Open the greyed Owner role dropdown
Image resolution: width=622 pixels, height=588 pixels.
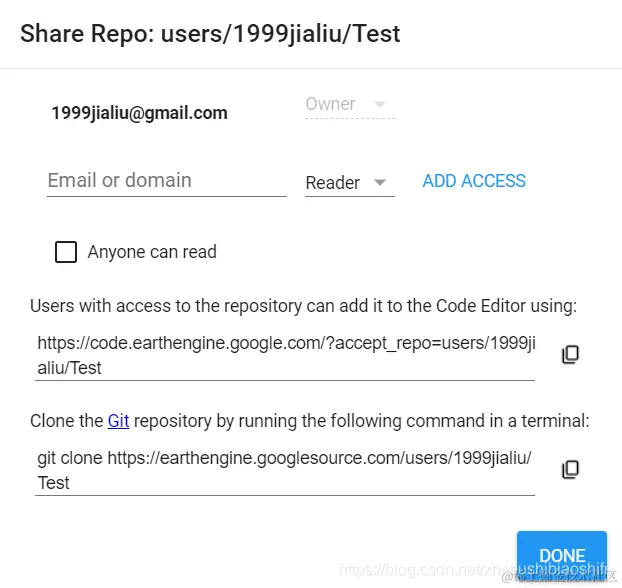[349, 105]
